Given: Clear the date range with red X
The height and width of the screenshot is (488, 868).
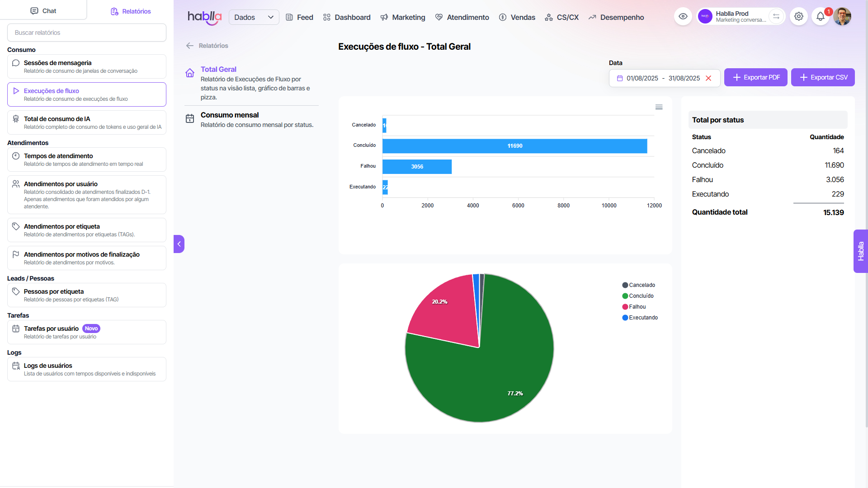Looking at the screenshot, I should [x=708, y=78].
